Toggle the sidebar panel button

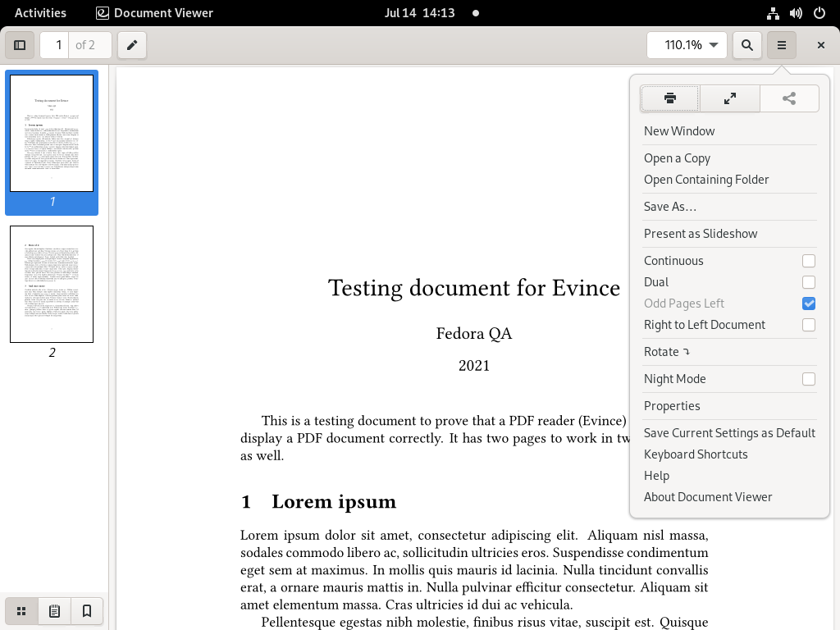pyautogui.click(x=20, y=45)
